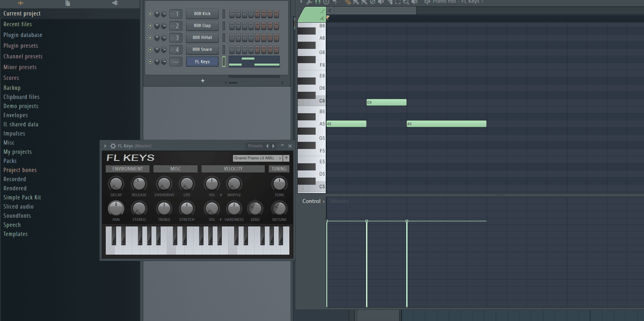Toggle the 808 Snare channel select LED
Image resolution: width=644 pixels, height=321 pixels.
click(x=224, y=50)
